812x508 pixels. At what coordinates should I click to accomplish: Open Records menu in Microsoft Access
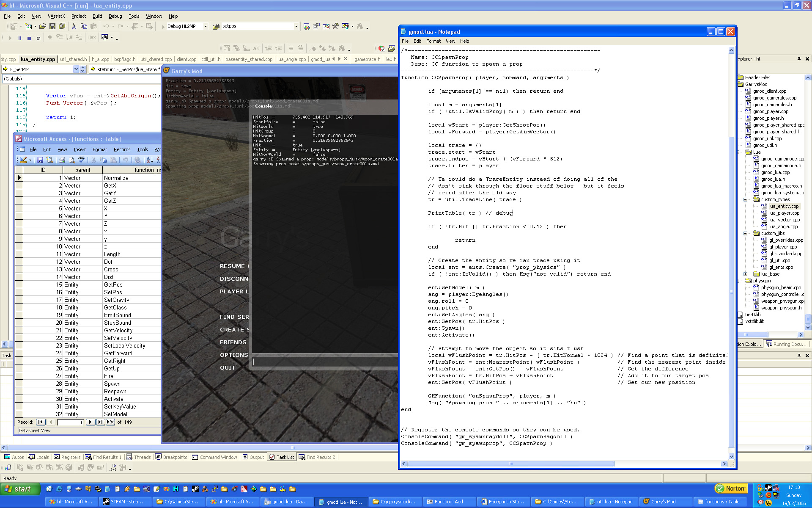(x=122, y=149)
